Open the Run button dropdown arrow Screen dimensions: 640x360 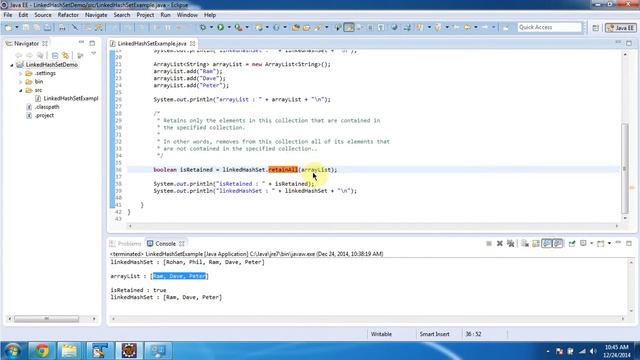(229, 27)
